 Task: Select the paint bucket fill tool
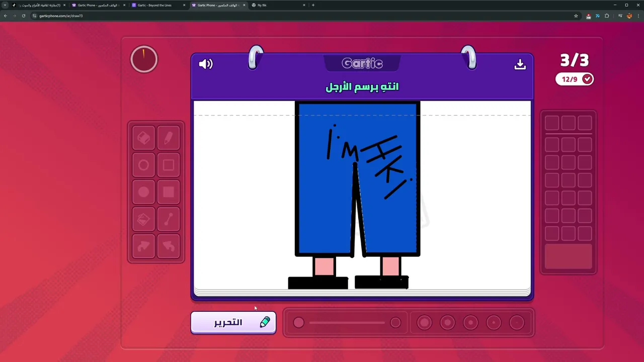click(143, 220)
